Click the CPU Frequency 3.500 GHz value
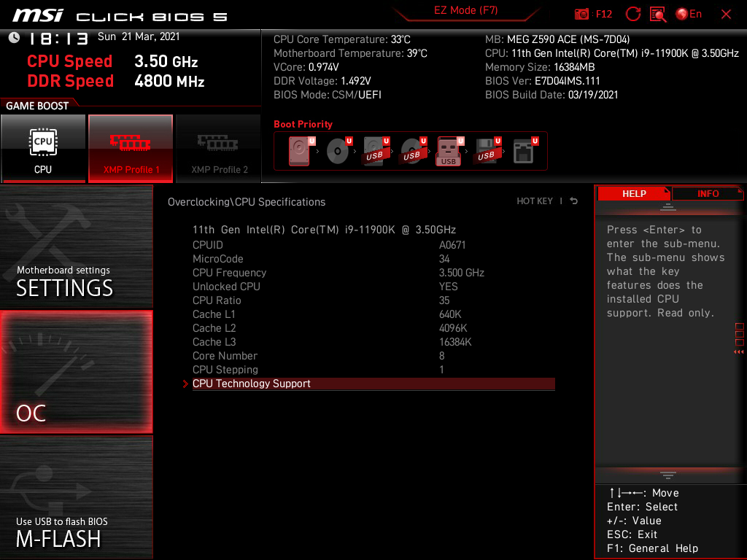Viewport: 747px width, 560px height. pyautogui.click(x=461, y=273)
